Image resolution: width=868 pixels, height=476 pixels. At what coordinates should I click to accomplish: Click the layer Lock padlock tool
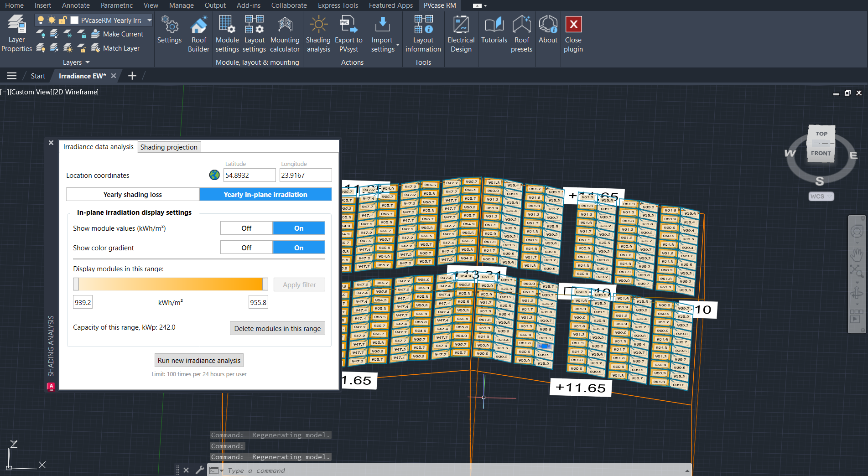point(82,34)
